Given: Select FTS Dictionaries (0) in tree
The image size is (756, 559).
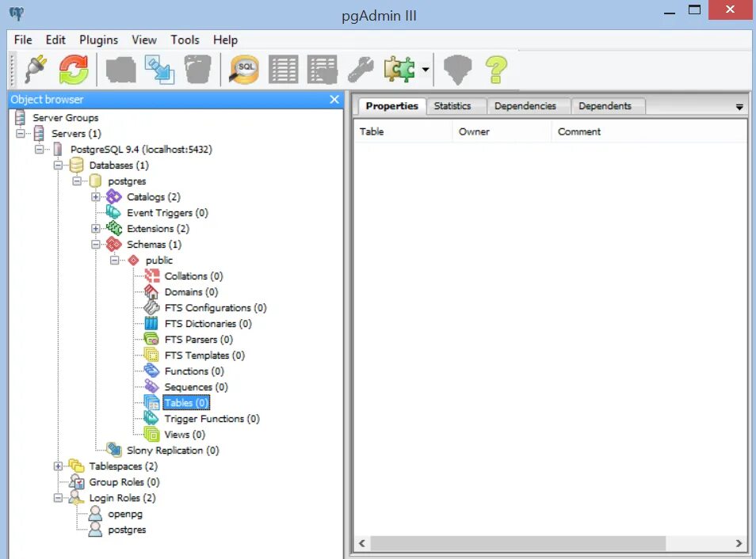Looking at the screenshot, I should 208,324.
